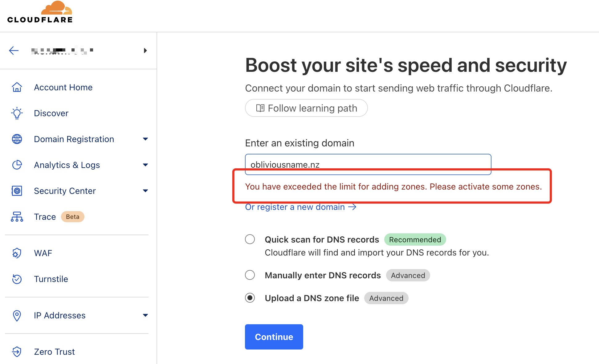Expand the IP Addresses submenu
Viewport: 599px width, 364px height.
tap(145, 315)
